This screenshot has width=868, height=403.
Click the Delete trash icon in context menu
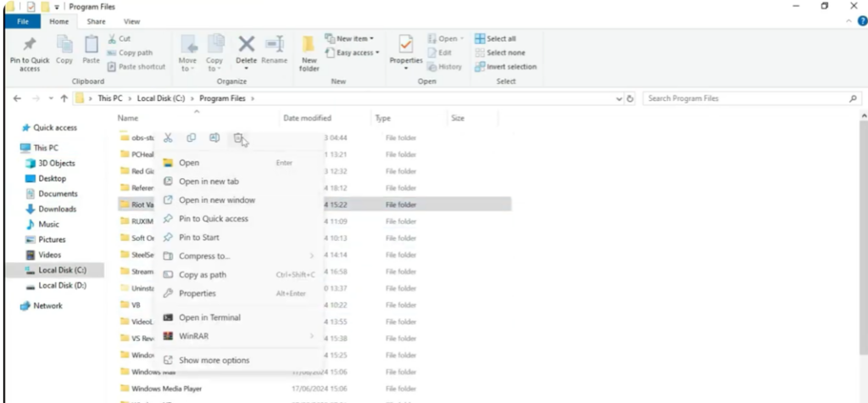click(239, 138)
